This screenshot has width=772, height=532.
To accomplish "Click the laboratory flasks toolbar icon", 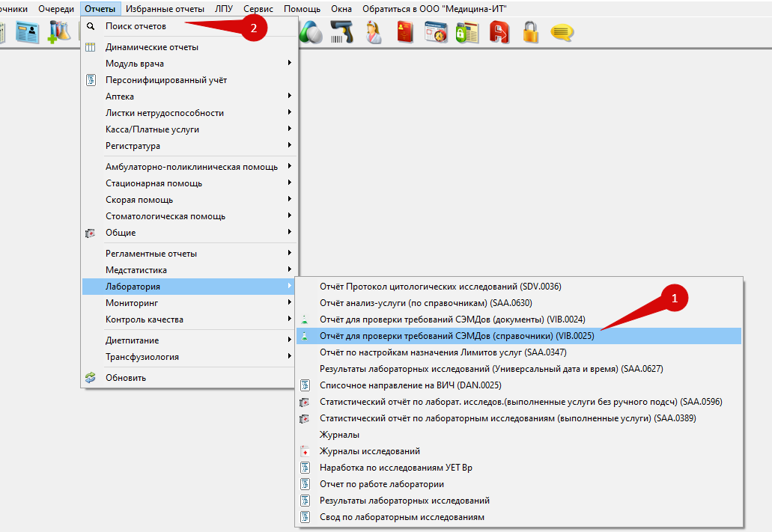I will (x=59, y=32).
